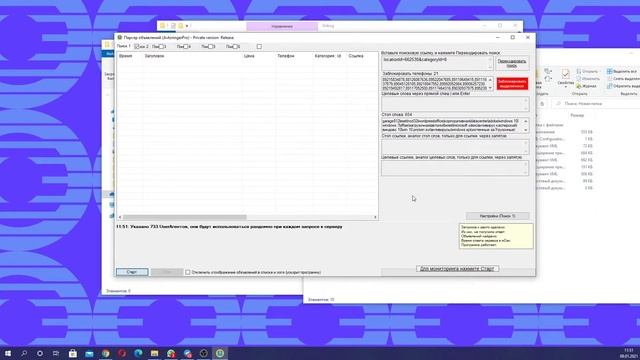Click the taskbar clock
The width and height of the screenshot is (640, 360).
pyautogui.click(x=629, y=353)
